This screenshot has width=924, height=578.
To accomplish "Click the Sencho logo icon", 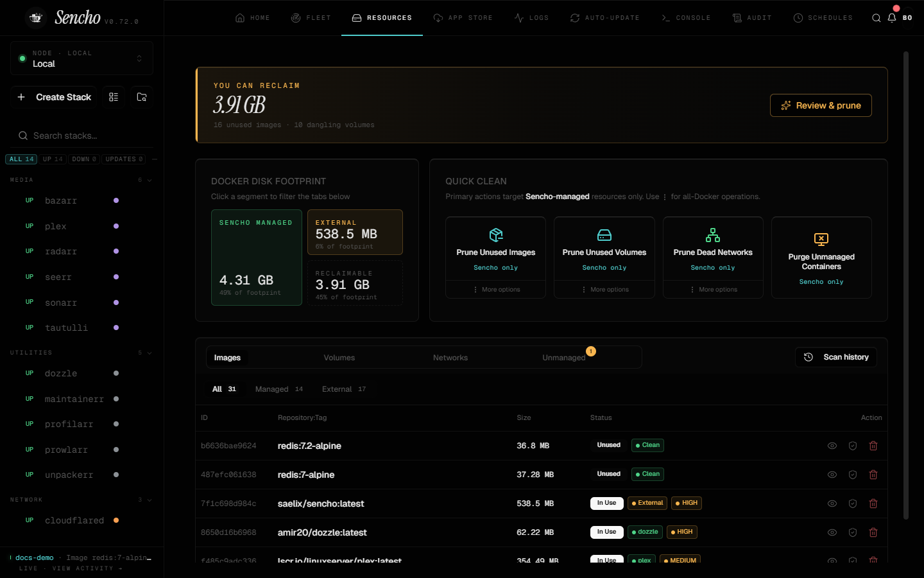I will pos(36,17).
